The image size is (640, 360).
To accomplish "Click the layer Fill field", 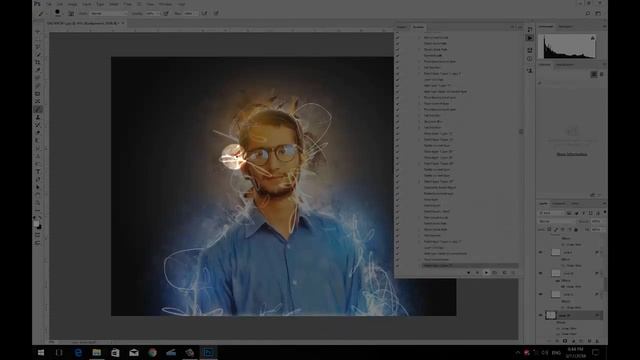I will click(x=596, y=229).
